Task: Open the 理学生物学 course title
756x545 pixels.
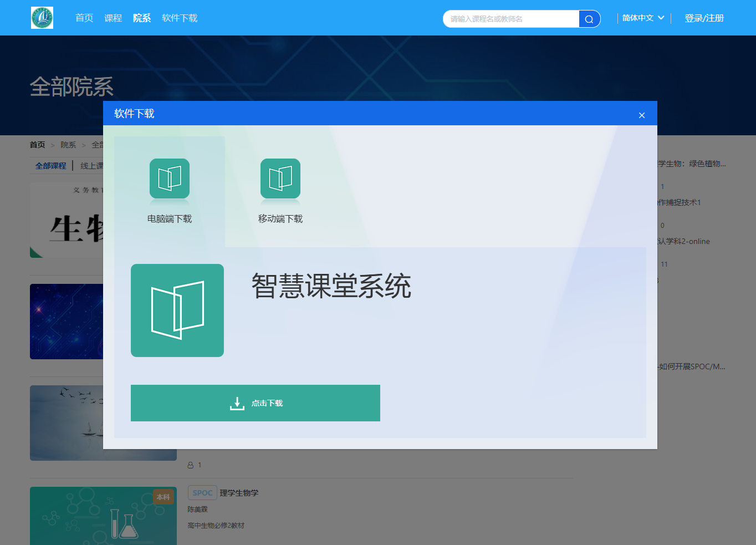Action: coord(239,493)
